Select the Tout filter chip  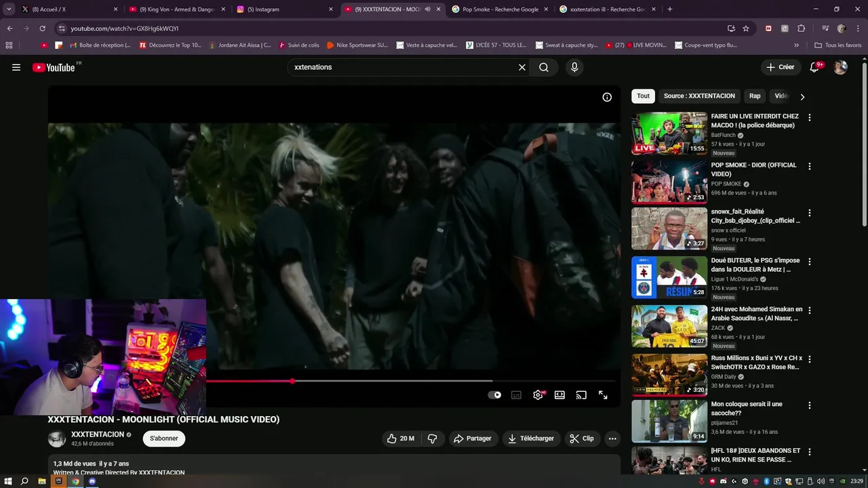(x=644, y=96)
